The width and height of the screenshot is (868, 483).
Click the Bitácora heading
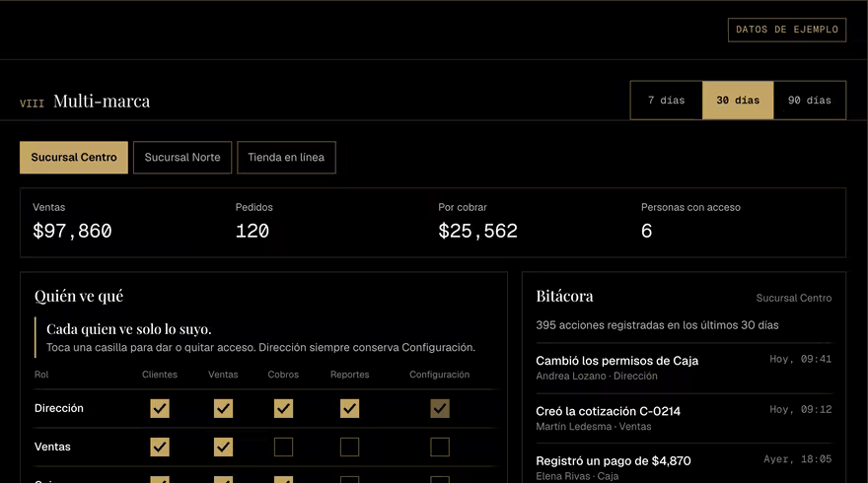click(564, 296)
